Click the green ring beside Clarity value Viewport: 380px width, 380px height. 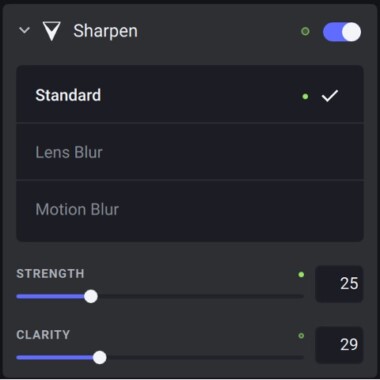[301, 336]
